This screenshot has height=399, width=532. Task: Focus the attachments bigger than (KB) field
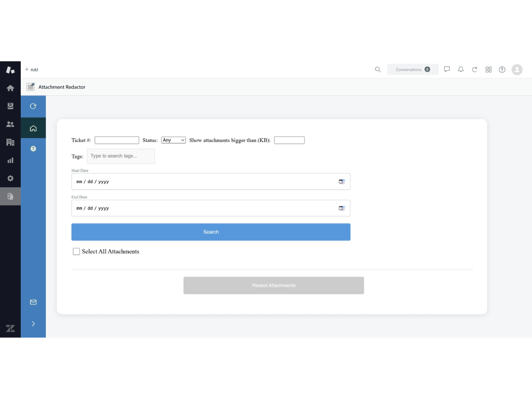click(289, 140)
